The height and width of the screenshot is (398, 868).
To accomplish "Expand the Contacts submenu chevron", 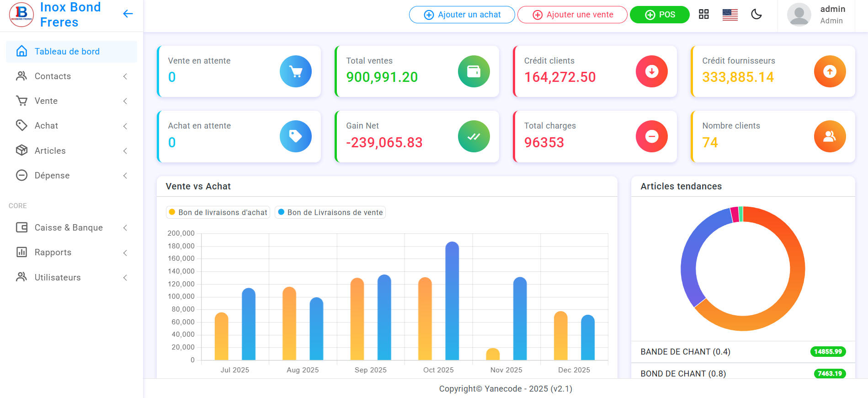I will pyautogui.click(x=125, y=76).
